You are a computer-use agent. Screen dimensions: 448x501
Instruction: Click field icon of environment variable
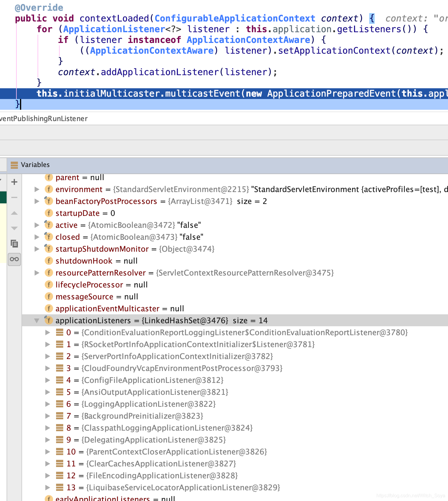tap(49, 189)
